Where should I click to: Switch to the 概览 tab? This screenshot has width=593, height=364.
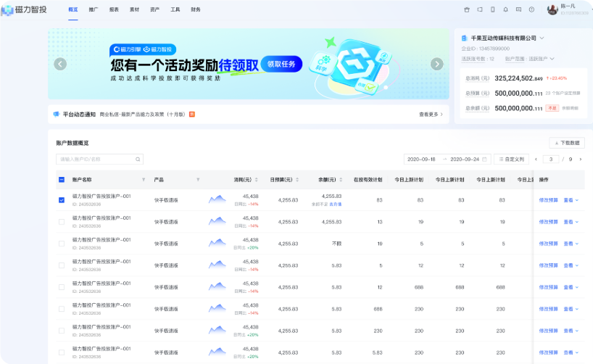coord(73,9)
